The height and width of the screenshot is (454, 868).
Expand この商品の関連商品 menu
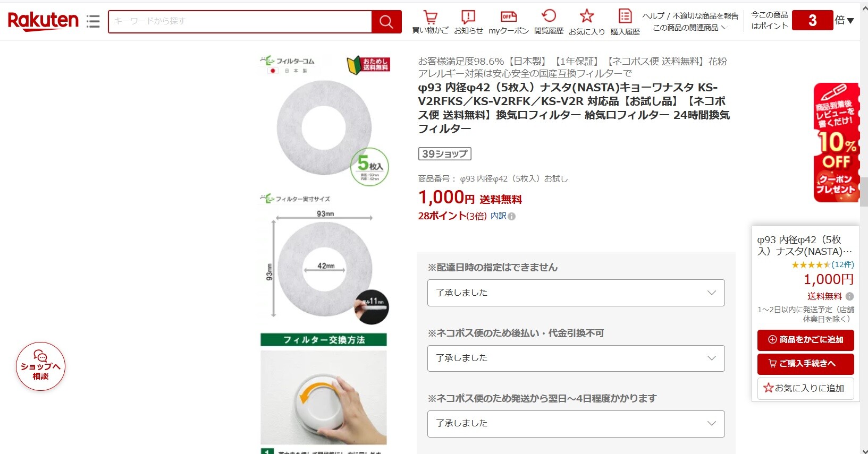pos(689,28)
